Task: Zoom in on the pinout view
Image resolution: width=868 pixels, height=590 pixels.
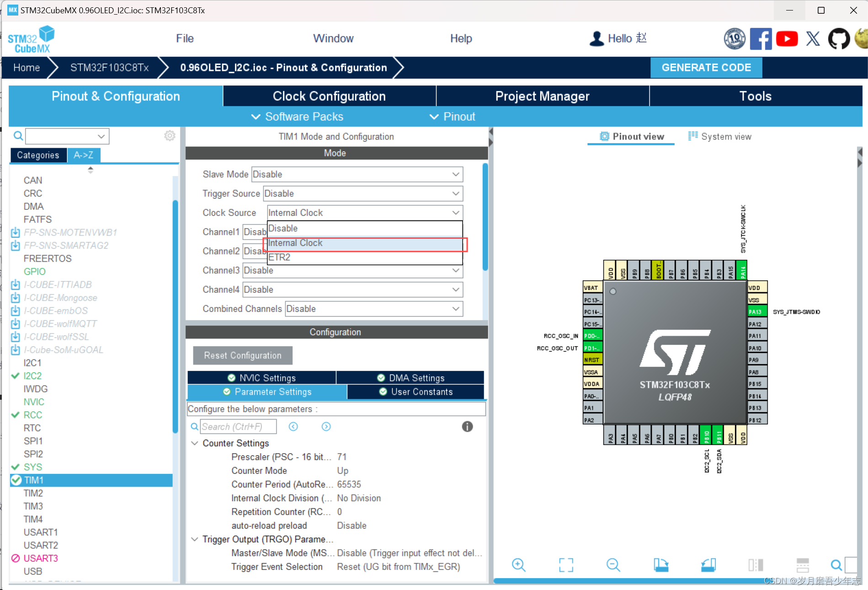Action: (519, 565)
